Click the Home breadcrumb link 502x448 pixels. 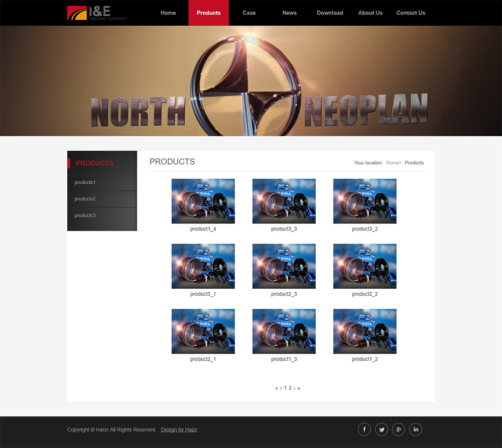click(393, 163)
